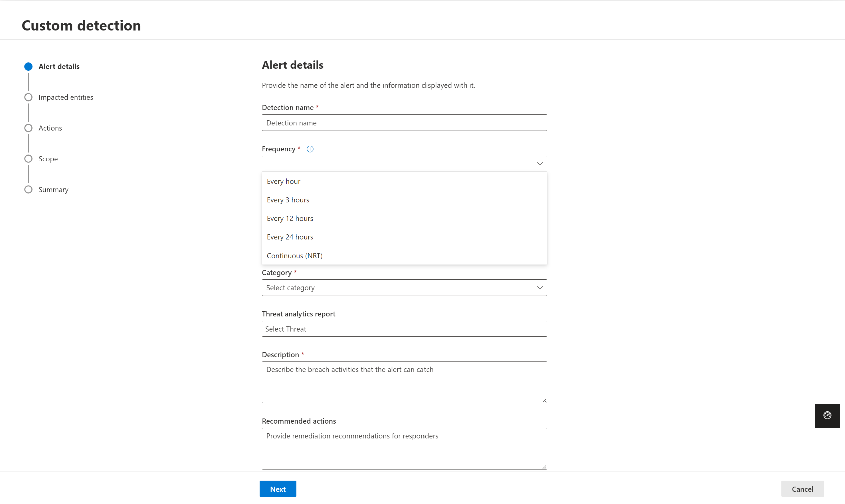Focus the Detection name input field
845x504 pixels.
tap(404, 123)
